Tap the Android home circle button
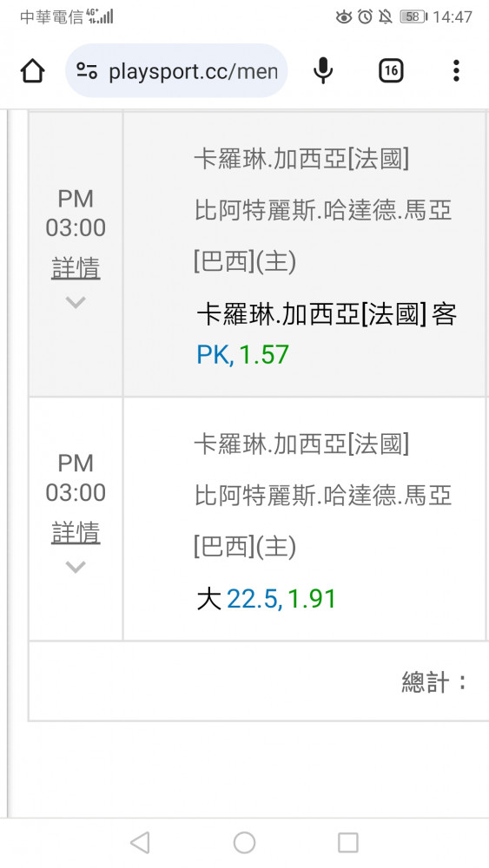The height and width of the screenshot is (868, 489). point(244,843)
